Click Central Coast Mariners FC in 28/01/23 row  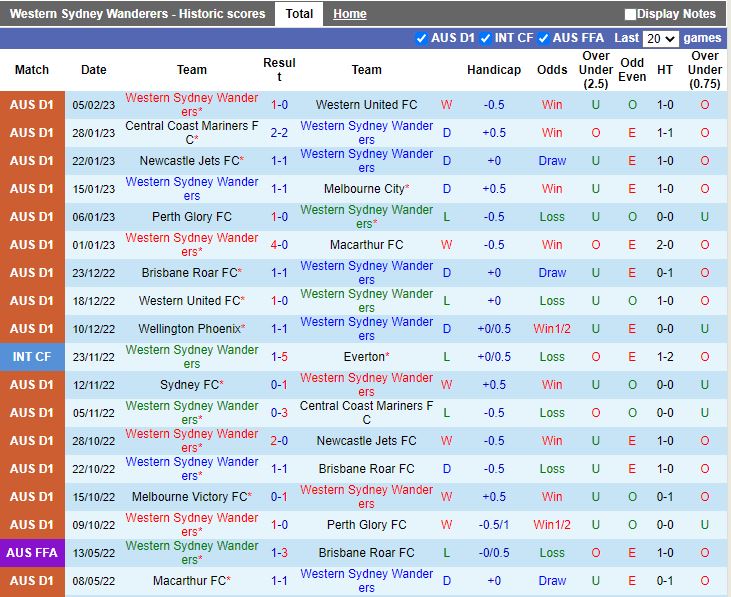[x=192, y=133]
